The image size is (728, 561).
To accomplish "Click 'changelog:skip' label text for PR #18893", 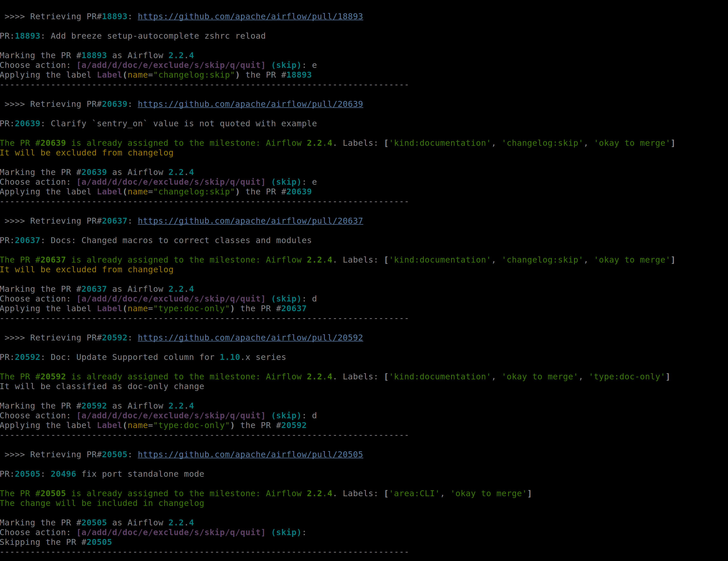I will point(194,75).
